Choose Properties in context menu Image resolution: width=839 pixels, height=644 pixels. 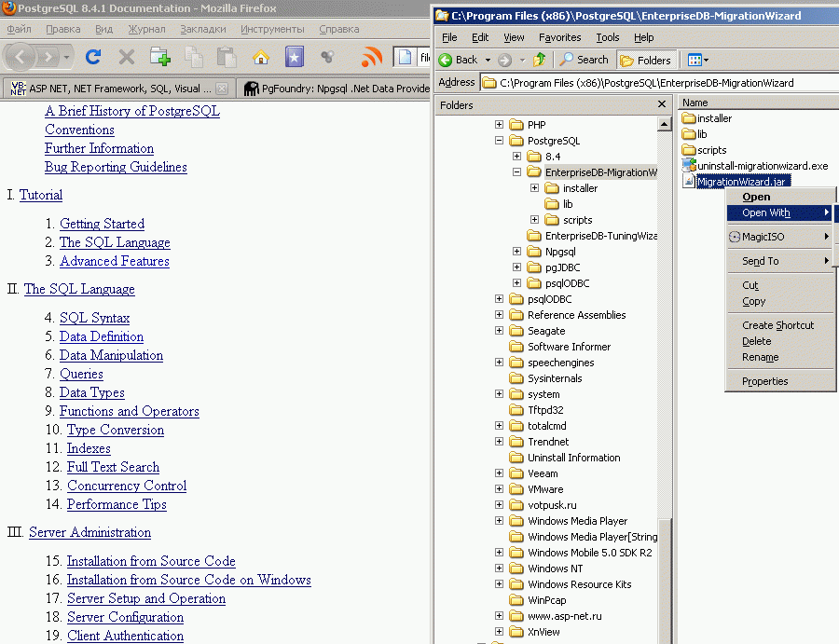click(x=780, y=381)
